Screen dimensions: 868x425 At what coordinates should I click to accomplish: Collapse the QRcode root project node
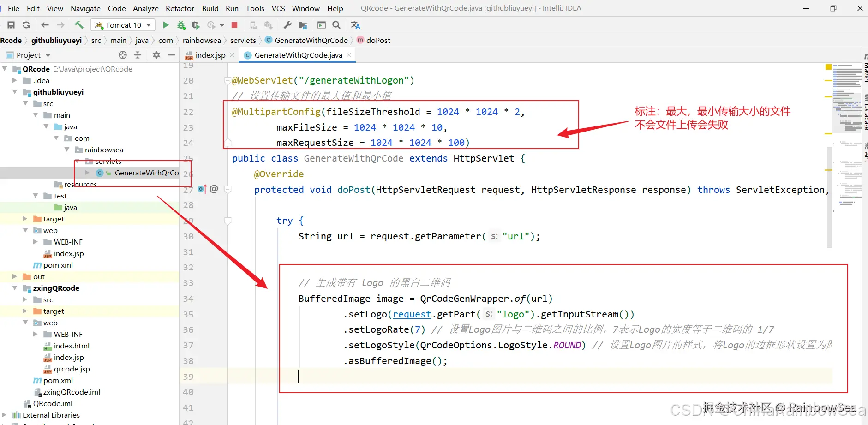tap(5, 69)
